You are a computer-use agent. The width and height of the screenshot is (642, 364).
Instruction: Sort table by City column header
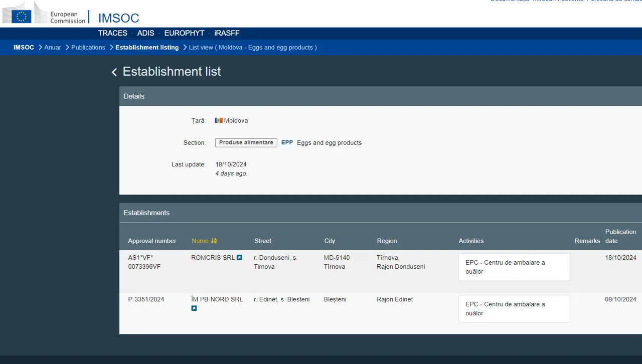pos(330,241)
